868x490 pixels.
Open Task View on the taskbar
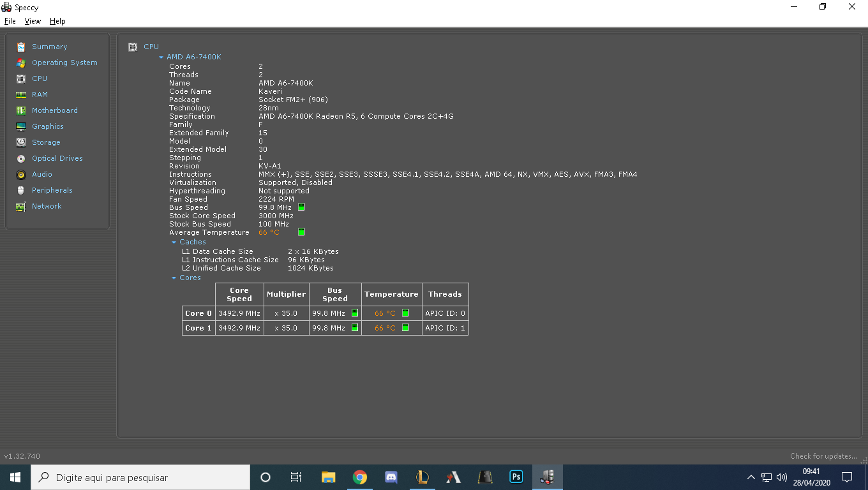click(x=296, y=477)
